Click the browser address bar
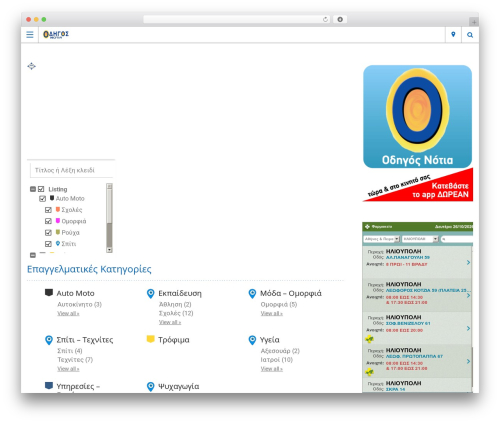500x423 pixels. coord(237,19)
